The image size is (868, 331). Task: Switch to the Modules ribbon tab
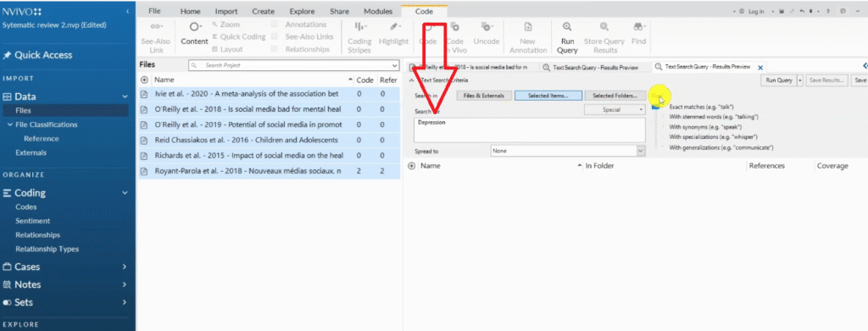378,11
